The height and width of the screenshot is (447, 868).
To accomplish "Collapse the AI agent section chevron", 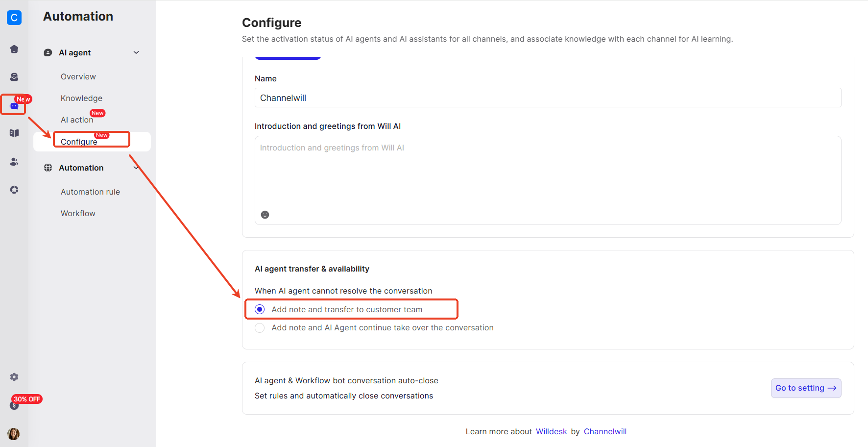I will click(136, 52).
